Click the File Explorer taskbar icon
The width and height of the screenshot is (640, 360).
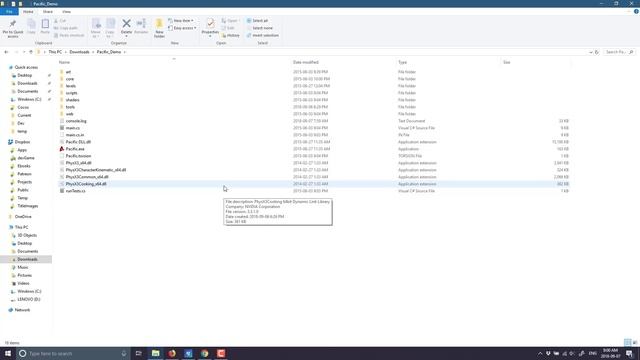tap(156, 353)
